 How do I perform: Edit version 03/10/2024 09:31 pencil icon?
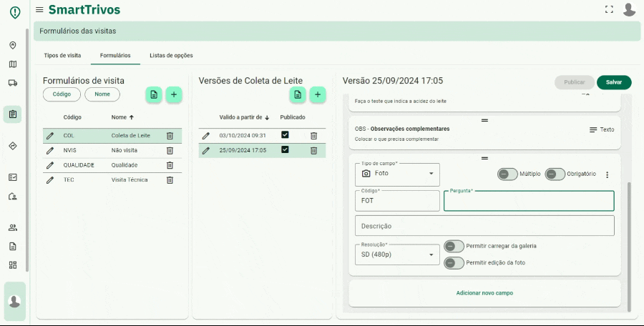[206, 136]
